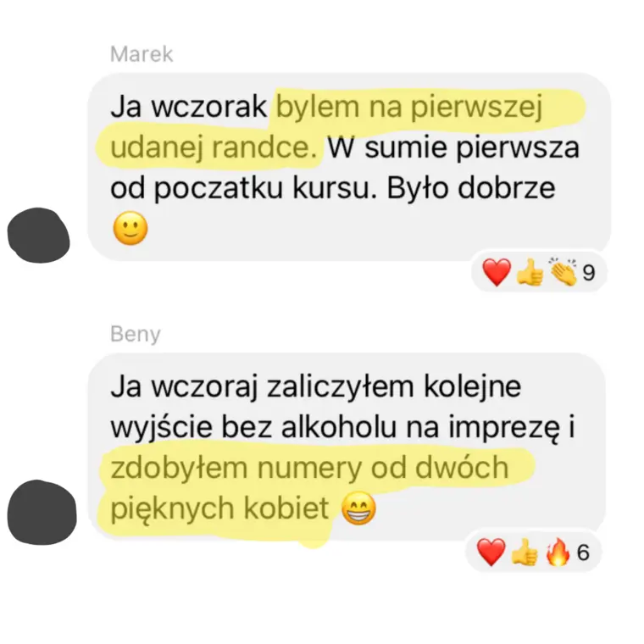The image size is (644, 644).
Task: Click the clapping hands reaction on Marek's message
Action: click(563, 271)
